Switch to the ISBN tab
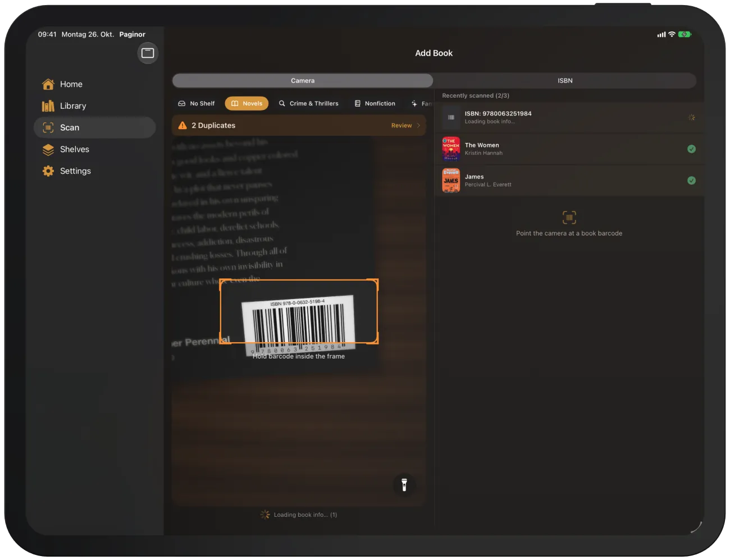Screen dimensions: 730x560 pos(565,81)
